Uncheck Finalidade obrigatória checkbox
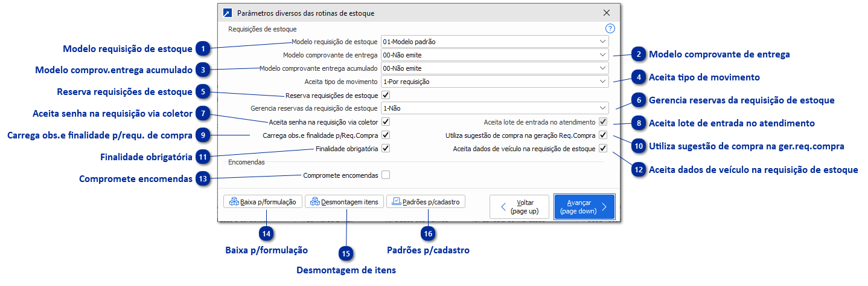 click(x=386, y=148)
